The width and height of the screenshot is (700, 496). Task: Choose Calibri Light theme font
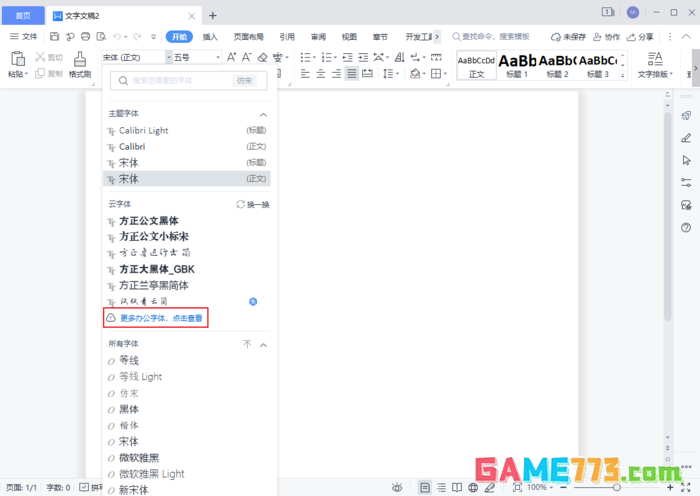(x=187, y=130)
